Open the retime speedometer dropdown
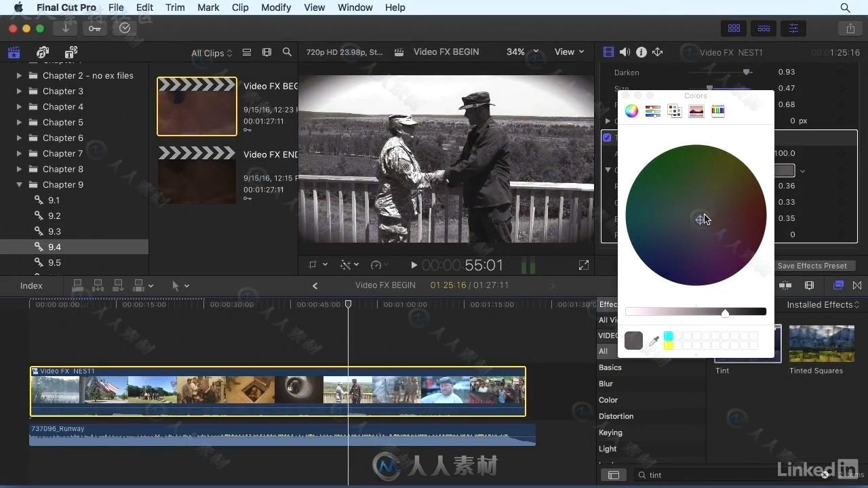Viewport: 868px width, 488px height. click(x=379, y=265)
